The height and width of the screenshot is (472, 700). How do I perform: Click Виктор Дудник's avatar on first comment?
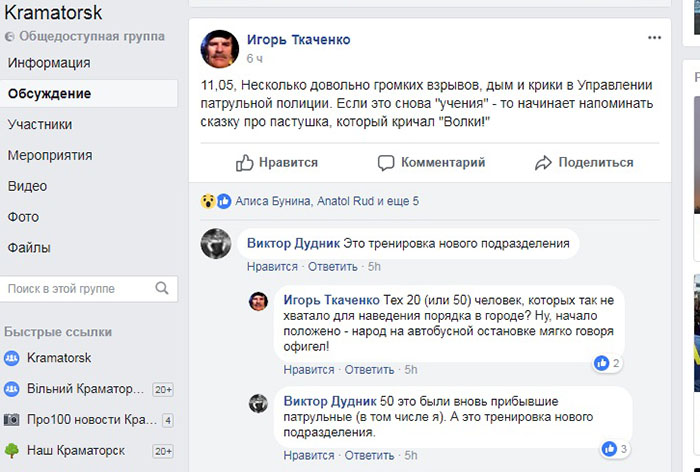coord(216,243)
